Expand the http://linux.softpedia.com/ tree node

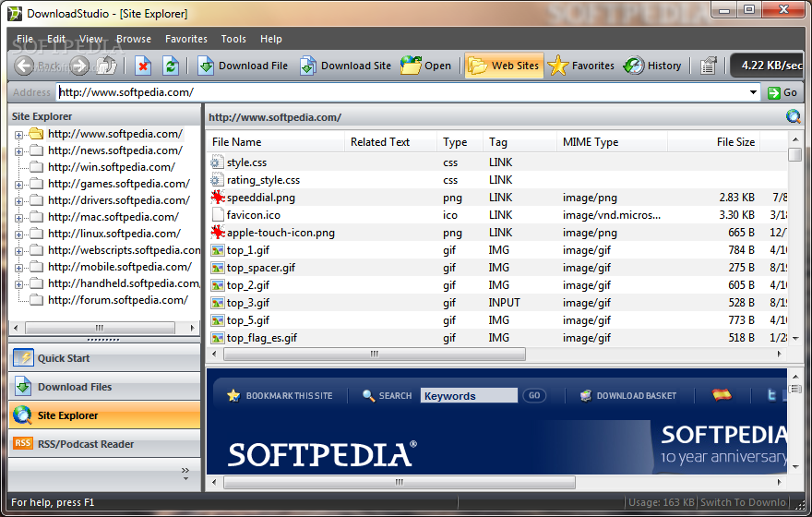click(18, 234)
